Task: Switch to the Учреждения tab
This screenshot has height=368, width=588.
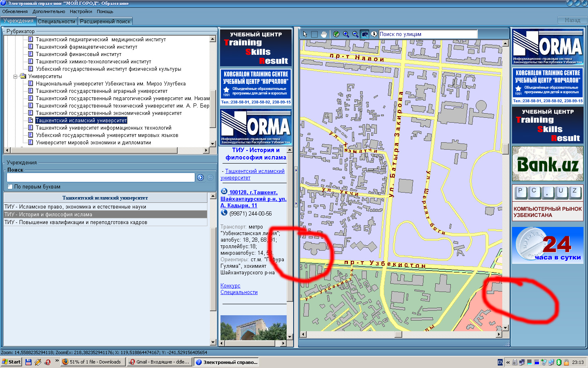Action: 18,21
